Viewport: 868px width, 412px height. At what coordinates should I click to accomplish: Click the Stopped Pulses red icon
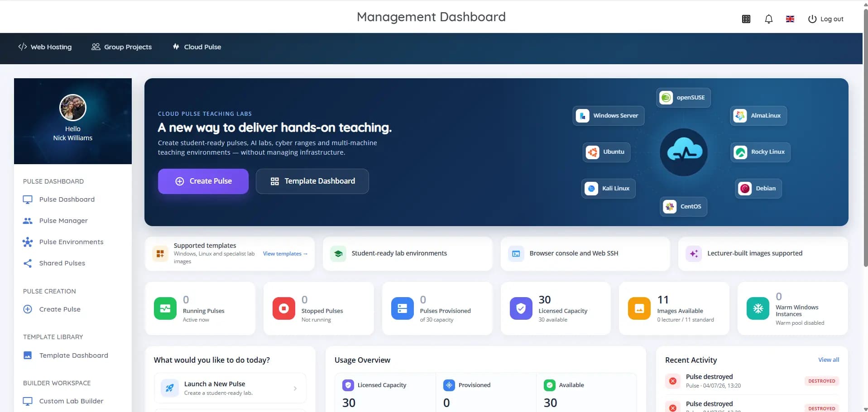tap(284, 308)
